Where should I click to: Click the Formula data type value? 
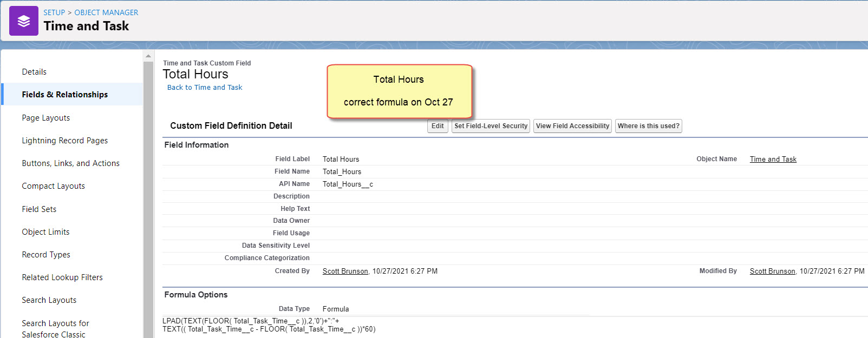coord(336,309)
